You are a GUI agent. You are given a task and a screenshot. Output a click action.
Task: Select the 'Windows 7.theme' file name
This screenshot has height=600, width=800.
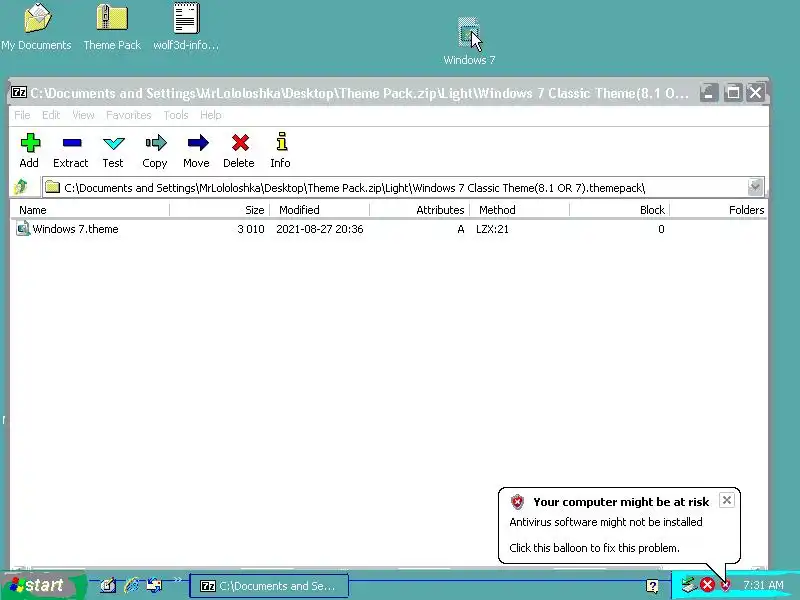[76, 229]
